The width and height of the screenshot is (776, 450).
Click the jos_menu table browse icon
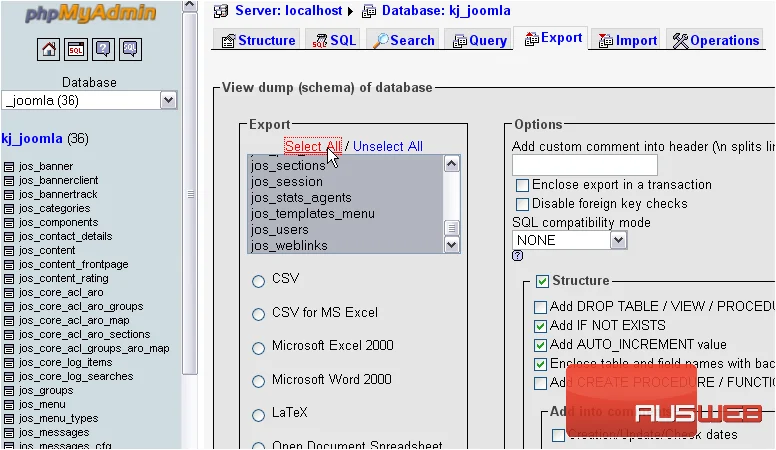tap(9, 405)
